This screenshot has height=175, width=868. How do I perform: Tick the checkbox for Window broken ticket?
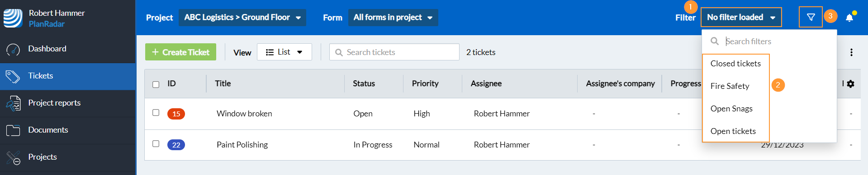click(x=156, y=113)
